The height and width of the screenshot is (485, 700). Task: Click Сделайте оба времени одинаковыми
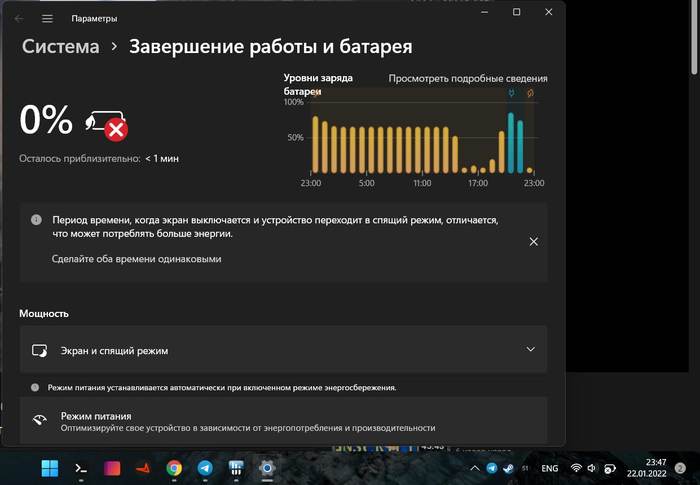[136, 258]
